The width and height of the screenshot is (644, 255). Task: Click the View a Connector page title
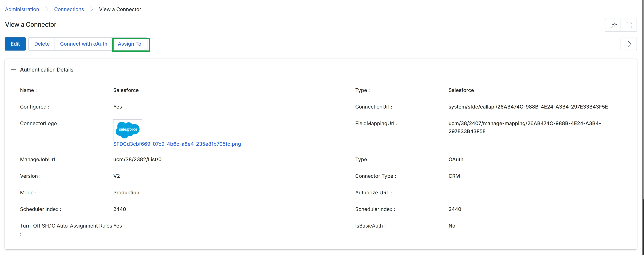coord(31,24)
